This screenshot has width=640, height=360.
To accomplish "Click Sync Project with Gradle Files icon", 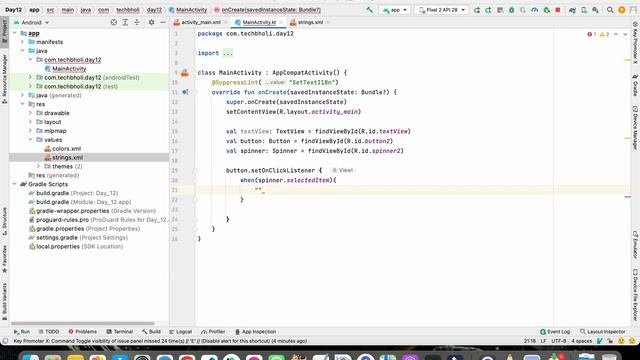I will point(572,10).
